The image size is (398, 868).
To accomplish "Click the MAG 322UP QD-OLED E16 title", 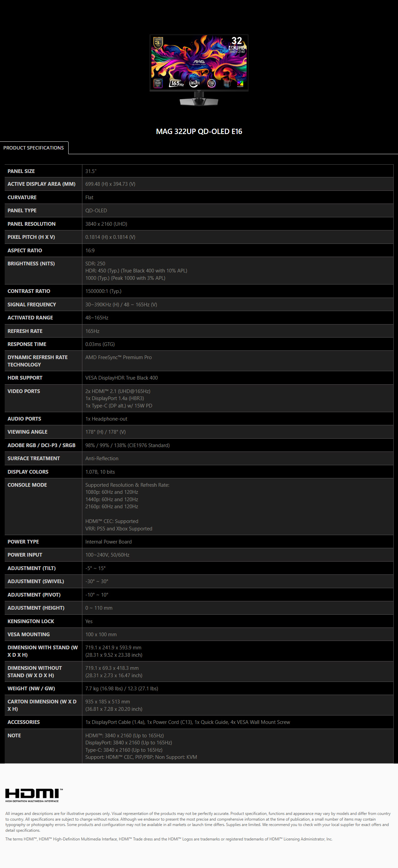I will (199, 131).
